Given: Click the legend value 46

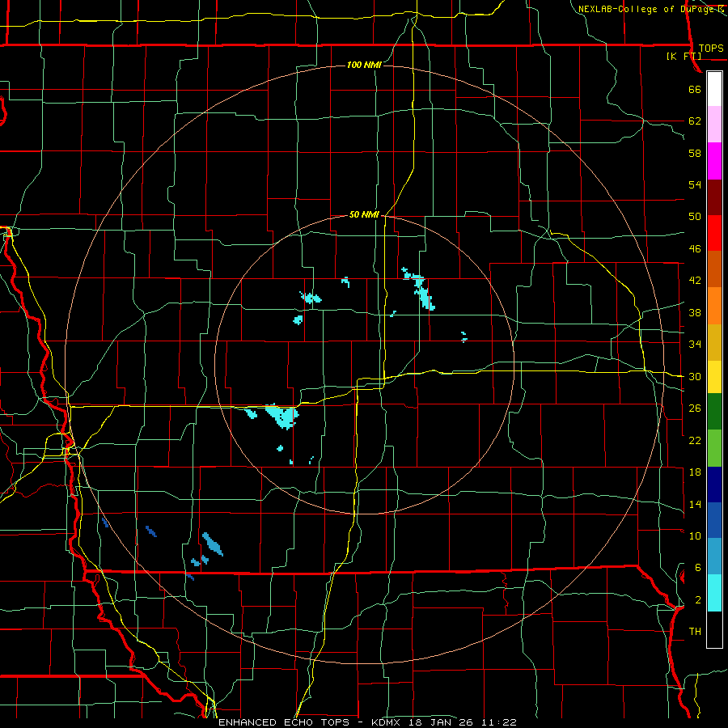Looking at the screenshot, I should point(695,249).
